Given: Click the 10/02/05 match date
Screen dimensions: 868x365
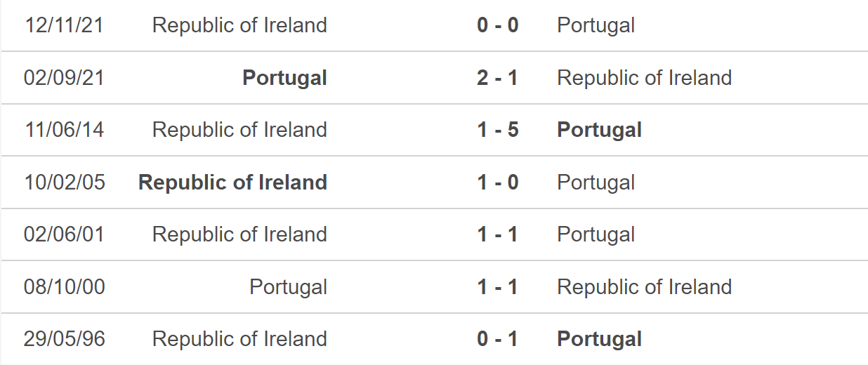Looking at the screenshot, I should click(x=65, y=182).
